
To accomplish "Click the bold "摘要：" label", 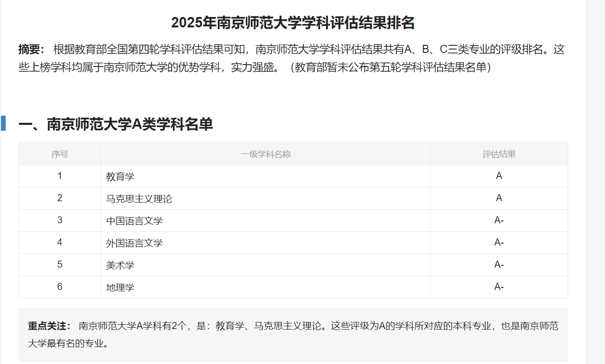I will [31, 50].
